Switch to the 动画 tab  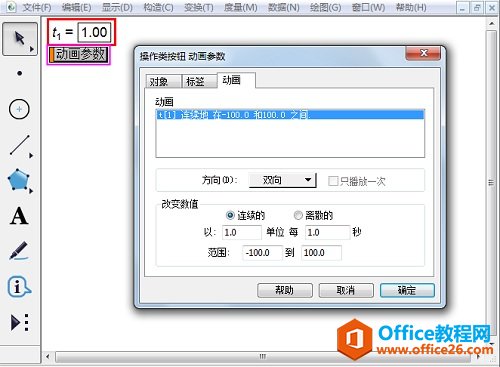(x=236, y=80)
